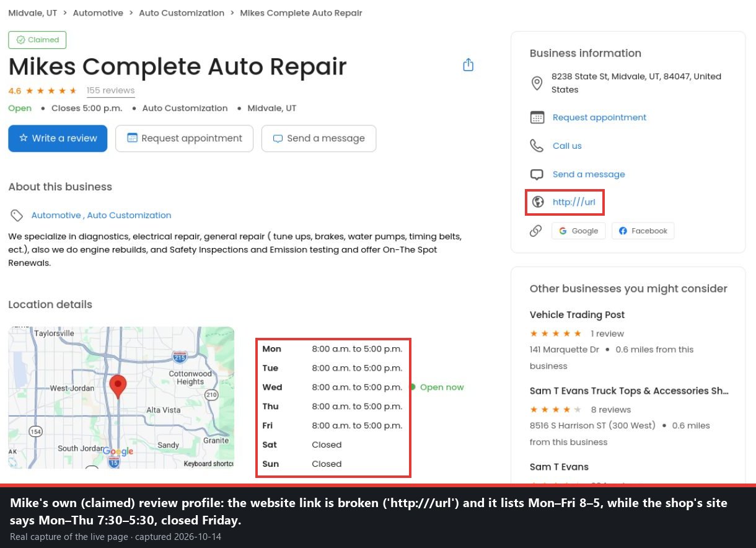Click the Write a review button
756x548 pixels.
click(58, 138)
